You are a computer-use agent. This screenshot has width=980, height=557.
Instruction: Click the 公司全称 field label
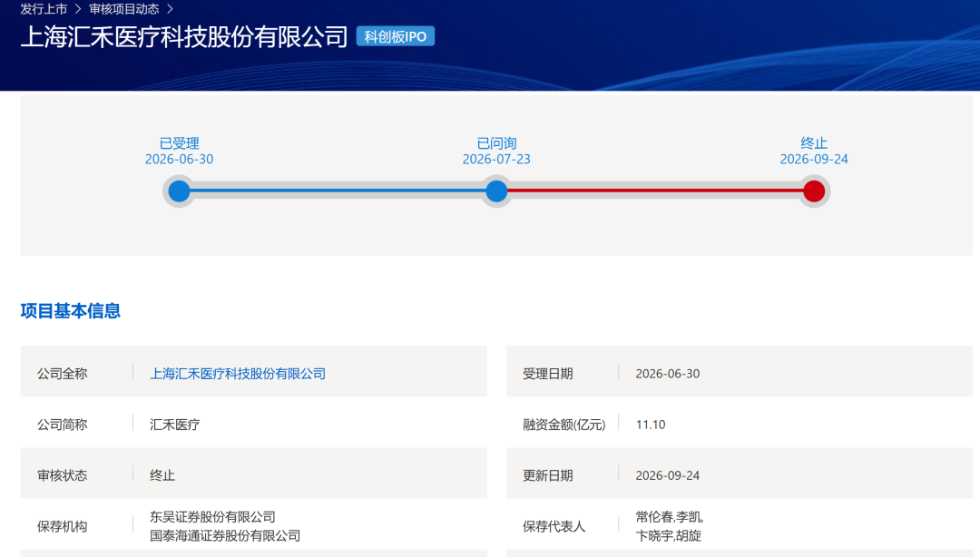pos(62,374)
